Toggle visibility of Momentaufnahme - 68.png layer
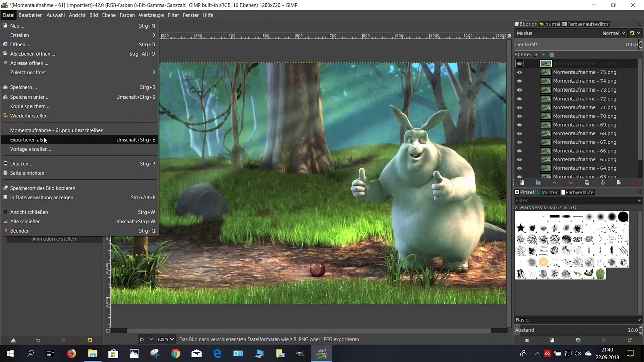Image resolution: width=644 pixels, height=362 pixels. pos(520,133)
